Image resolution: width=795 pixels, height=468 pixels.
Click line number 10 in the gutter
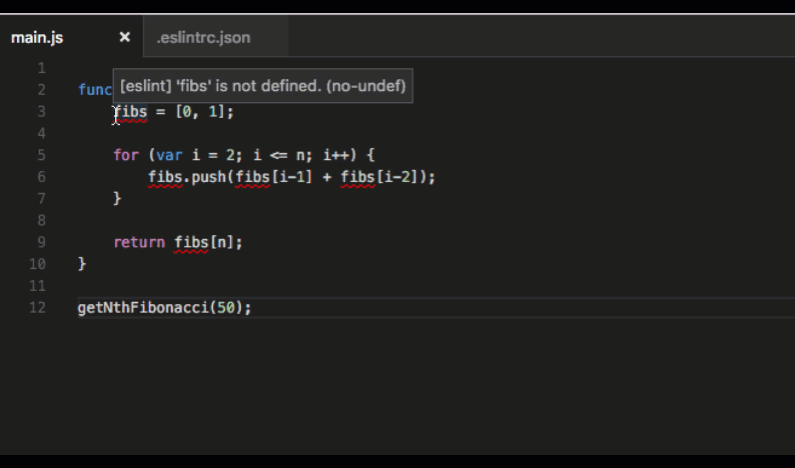click(37, 264)
